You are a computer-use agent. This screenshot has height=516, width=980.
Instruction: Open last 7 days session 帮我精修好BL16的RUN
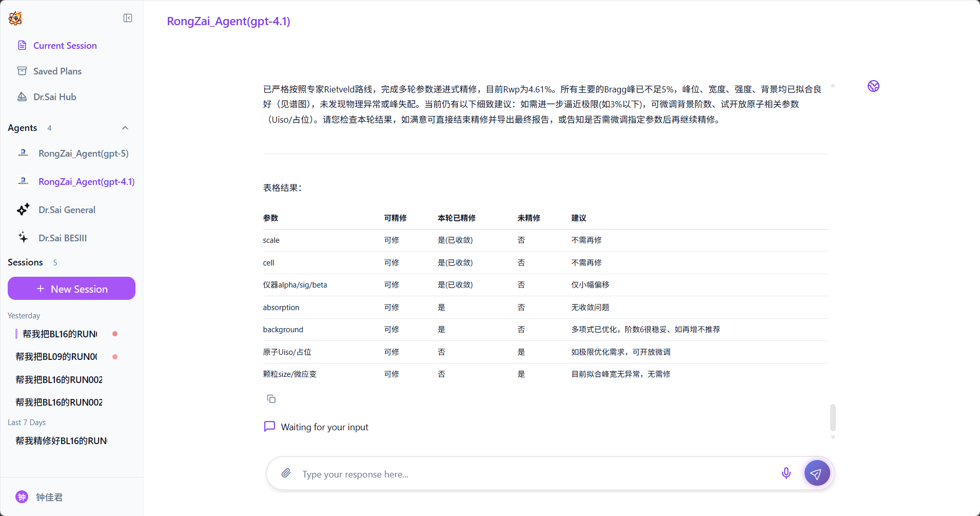(61, 441)
